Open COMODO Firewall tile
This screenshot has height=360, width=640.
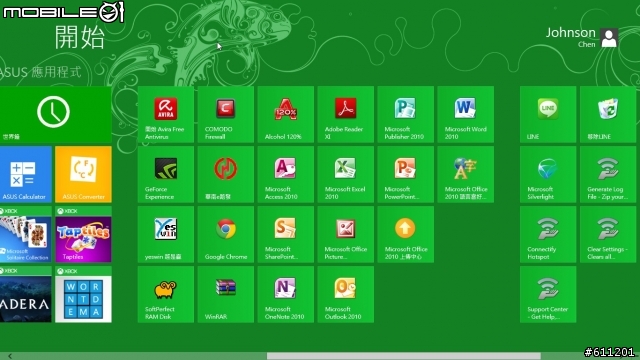(226, 114)
